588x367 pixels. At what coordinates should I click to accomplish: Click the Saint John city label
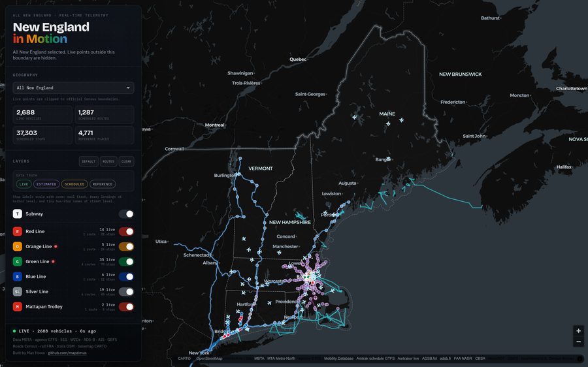[x=474, y=136]
